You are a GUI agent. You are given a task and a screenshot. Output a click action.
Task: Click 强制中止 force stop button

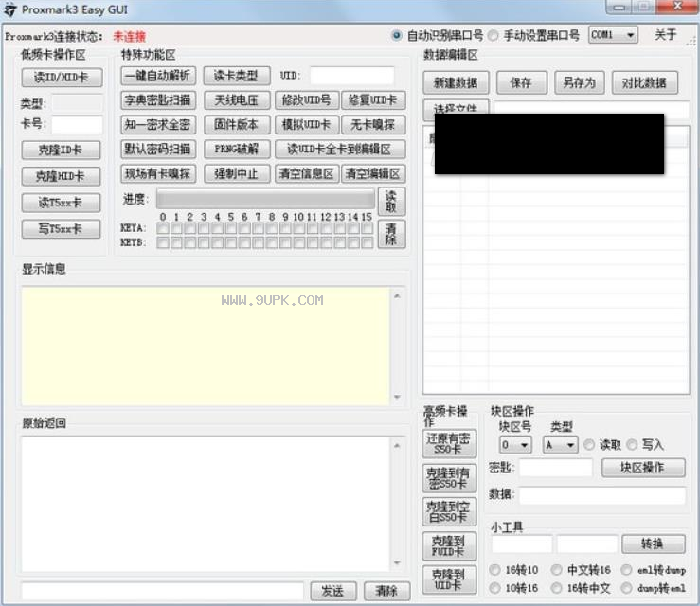tap(237, 173)
